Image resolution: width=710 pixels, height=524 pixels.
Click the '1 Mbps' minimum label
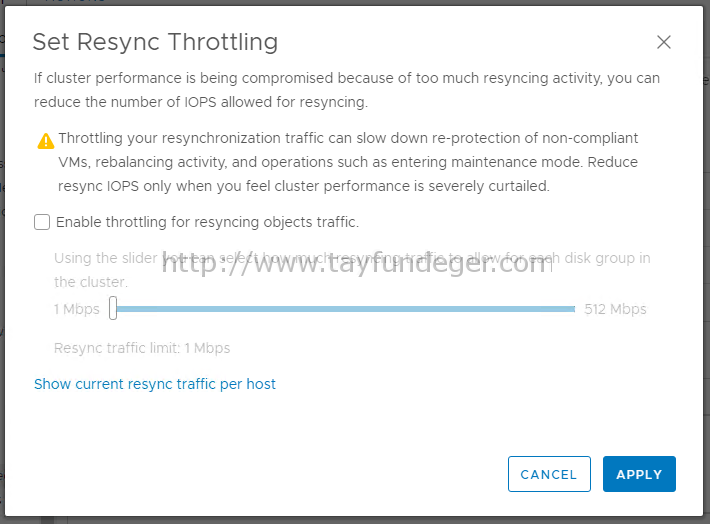pyautogui.click(x=77, y=309)
